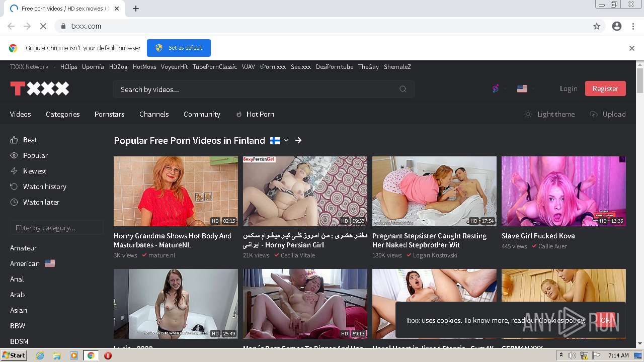644x362 pixels.
Task: View site information via the lock icon
Action: tap(63, 26)
